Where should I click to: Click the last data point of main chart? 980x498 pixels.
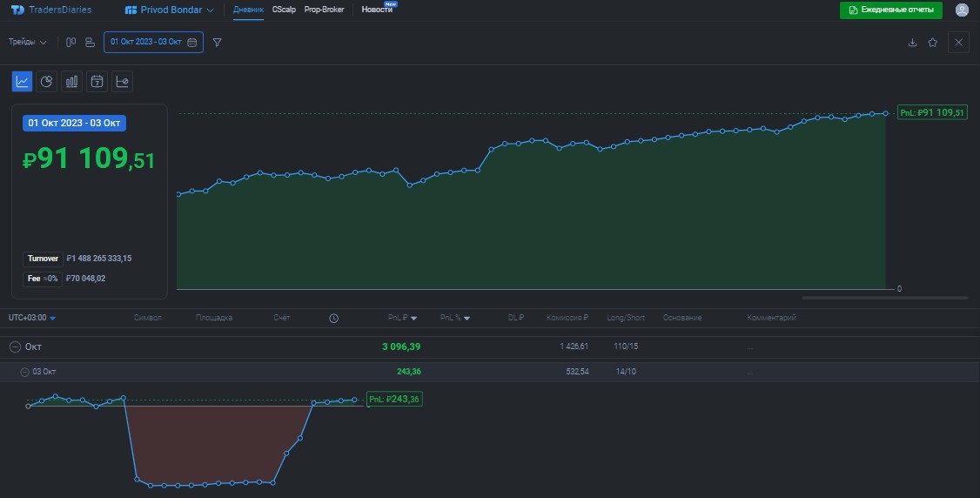886,113
